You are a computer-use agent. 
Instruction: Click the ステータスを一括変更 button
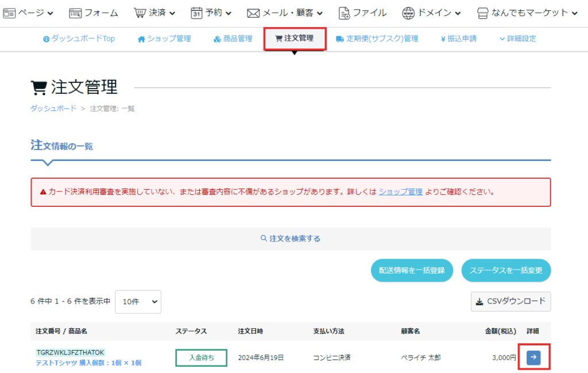click(x=506, y=270)
